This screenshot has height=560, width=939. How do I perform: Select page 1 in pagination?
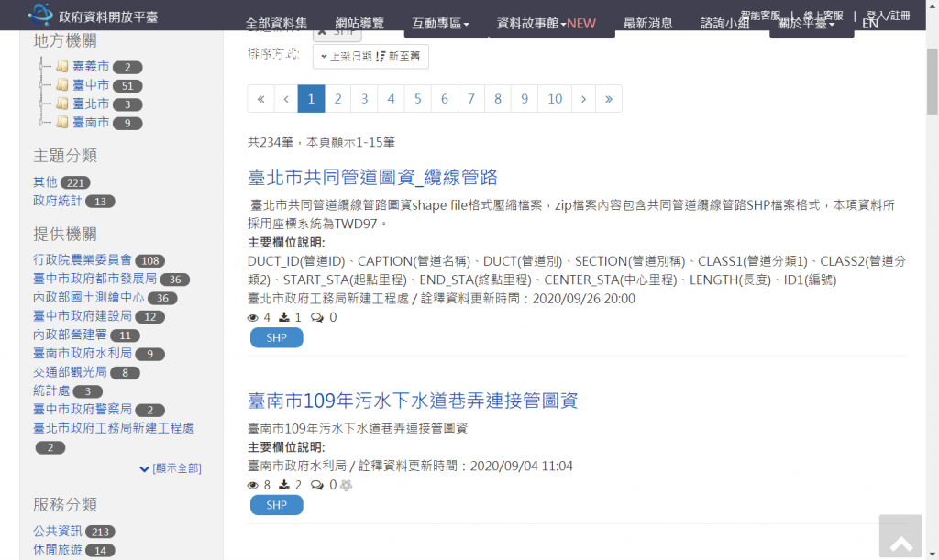tap(312, 99)
